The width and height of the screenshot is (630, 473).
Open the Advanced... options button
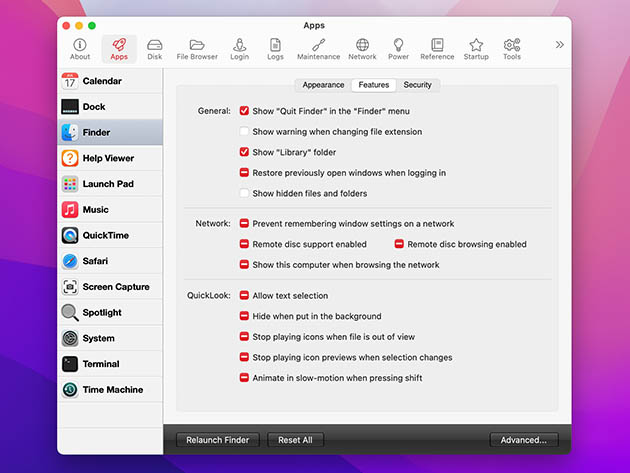click(523, 440)
